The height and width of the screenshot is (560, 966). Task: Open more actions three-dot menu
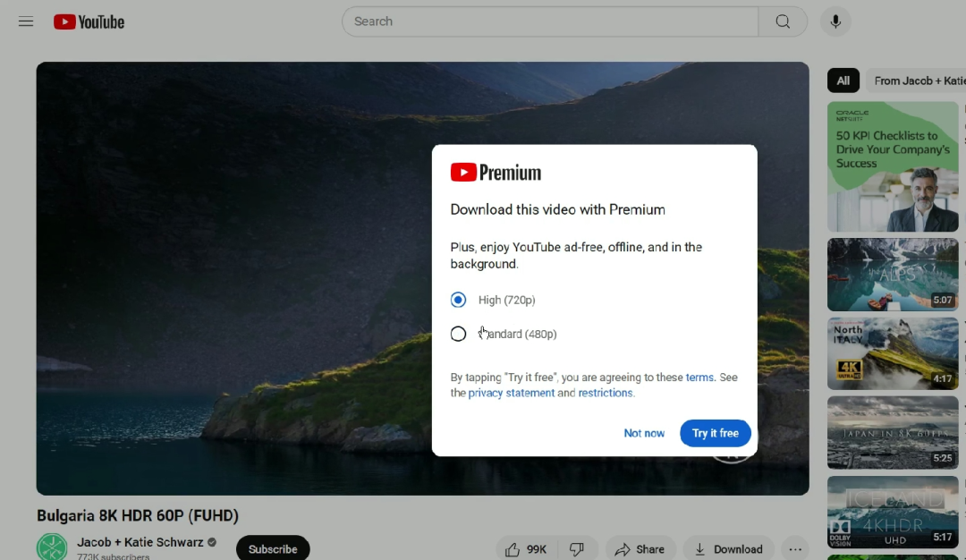795,549
